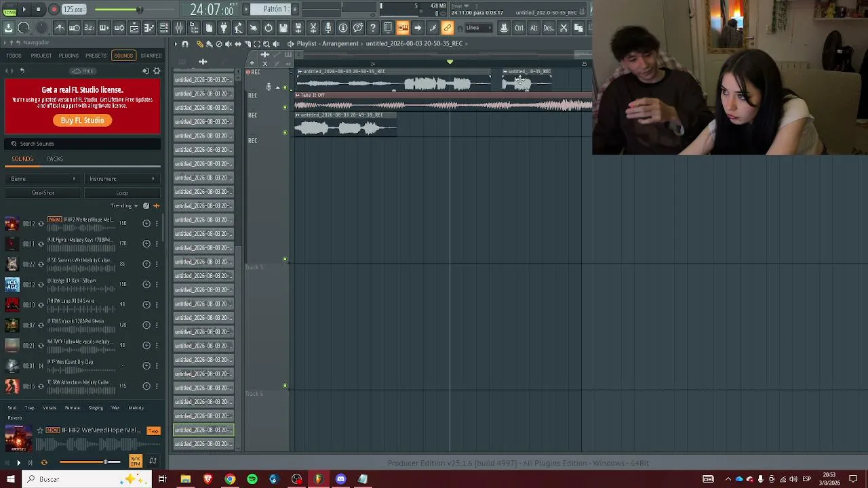Select the playlist zoom magnifier tool

(x=266, y=44)
